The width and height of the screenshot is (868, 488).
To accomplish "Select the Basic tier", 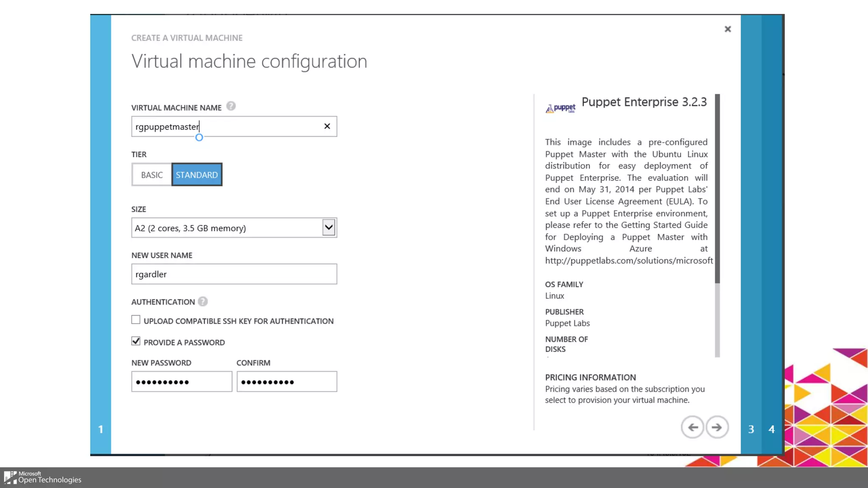I will pos(152,175).
